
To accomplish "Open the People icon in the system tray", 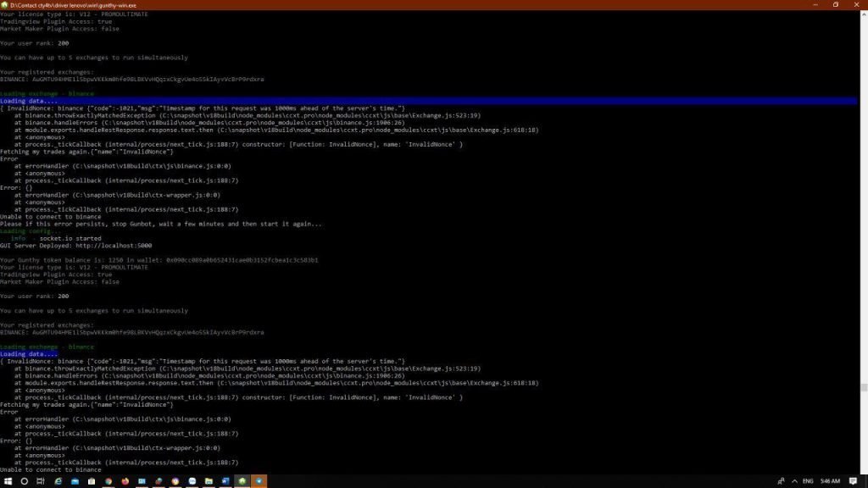I will [780, 480].
